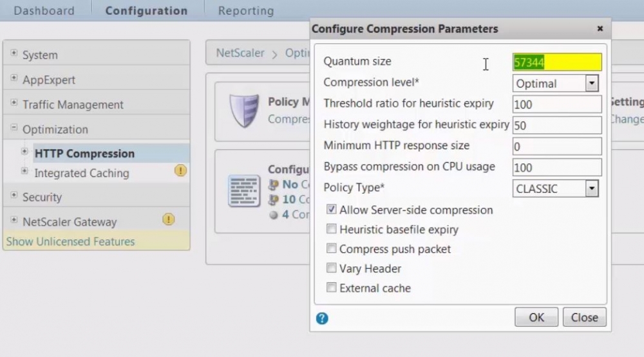The height and width of the screenshot is (357, 644).
Task: Click the blue help question mark icon
Action: tap(322, 318)
